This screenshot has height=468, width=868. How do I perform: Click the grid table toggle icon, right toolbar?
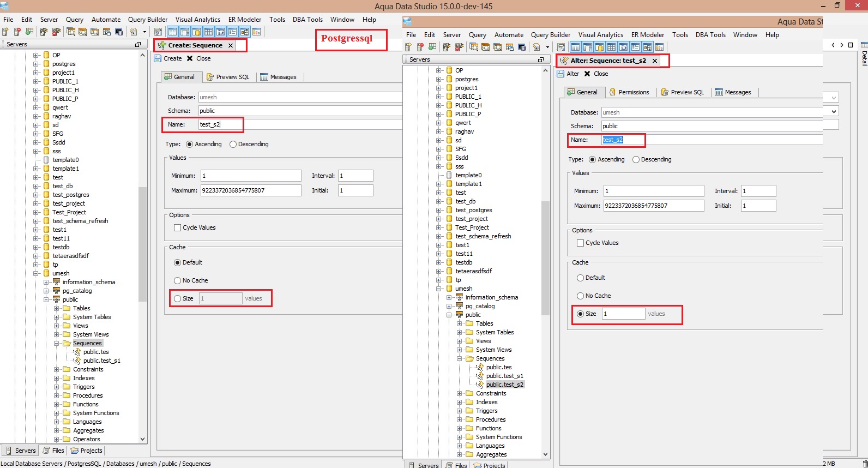pyautogui.click(x=611, y=47)
